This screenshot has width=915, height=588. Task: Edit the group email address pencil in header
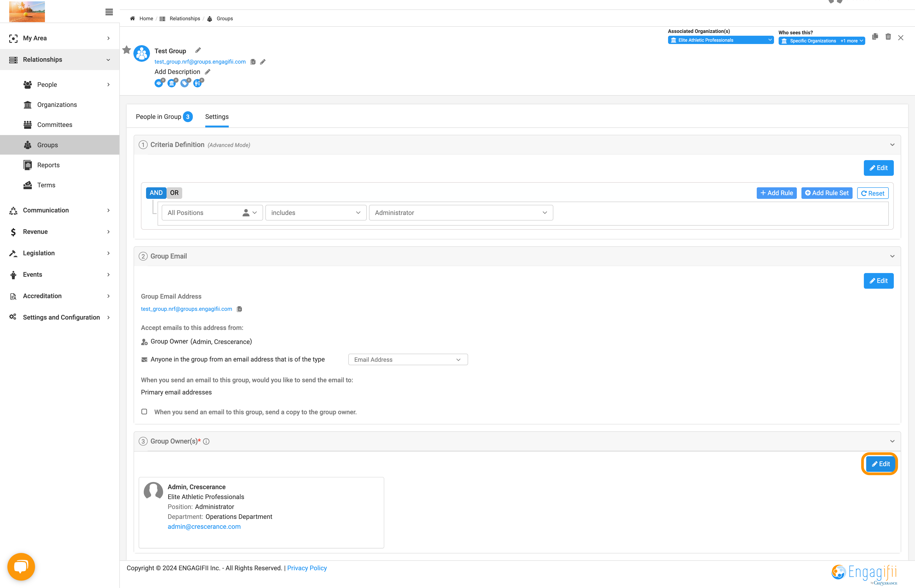tap(263, 62)
